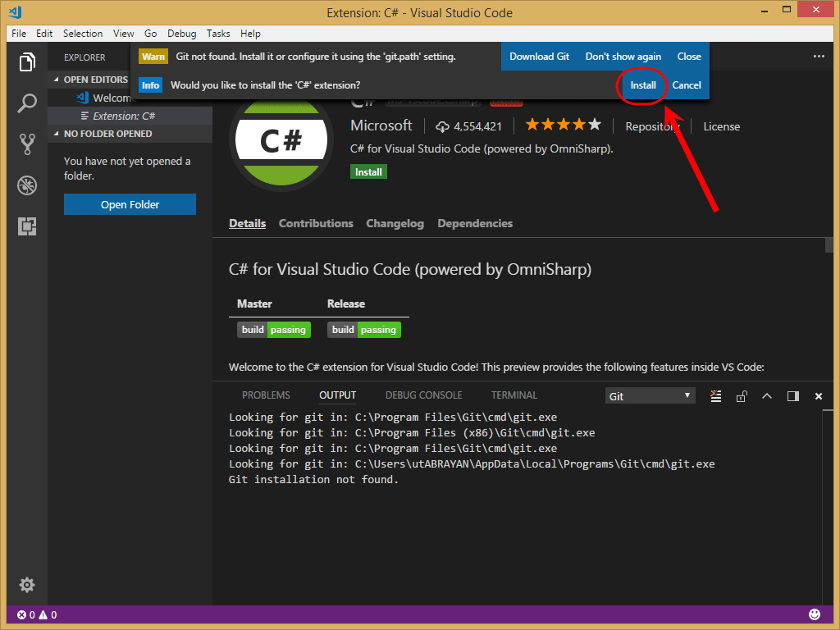Open the Tasks menu
This screenshot has height=630, width=840.
point(218,33)
